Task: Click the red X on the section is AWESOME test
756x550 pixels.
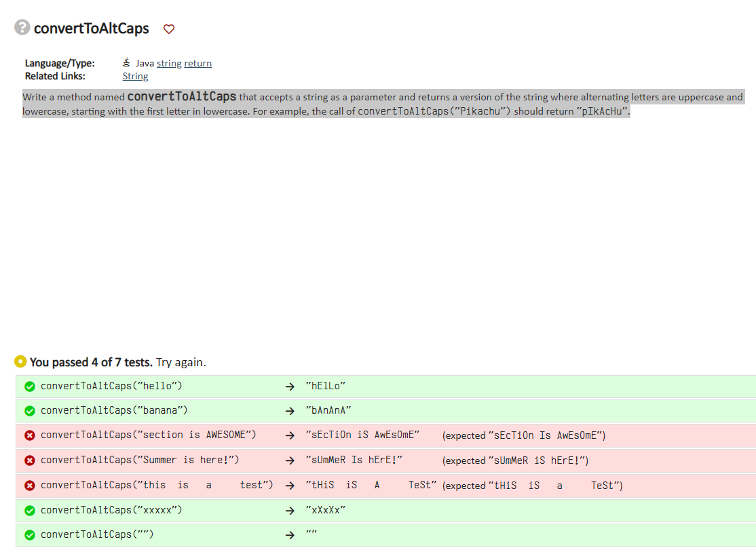Action: pyautogui.click(x=29, y=435)
